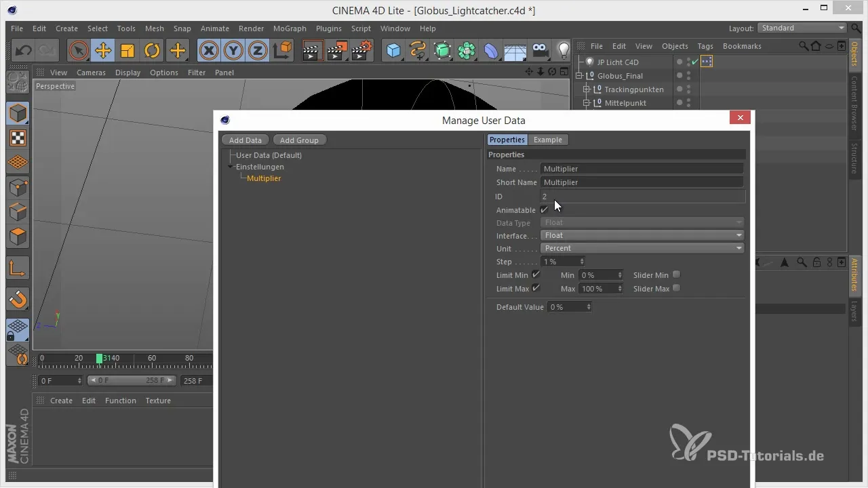Click the Default Value stepper arrows
868x488 pixels.
[x=589, y=307]
